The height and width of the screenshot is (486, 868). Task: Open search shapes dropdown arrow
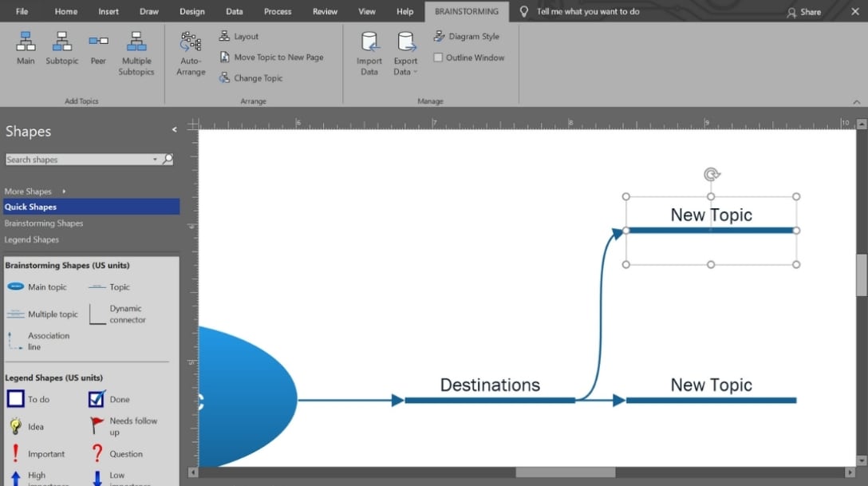coord(155,160)
